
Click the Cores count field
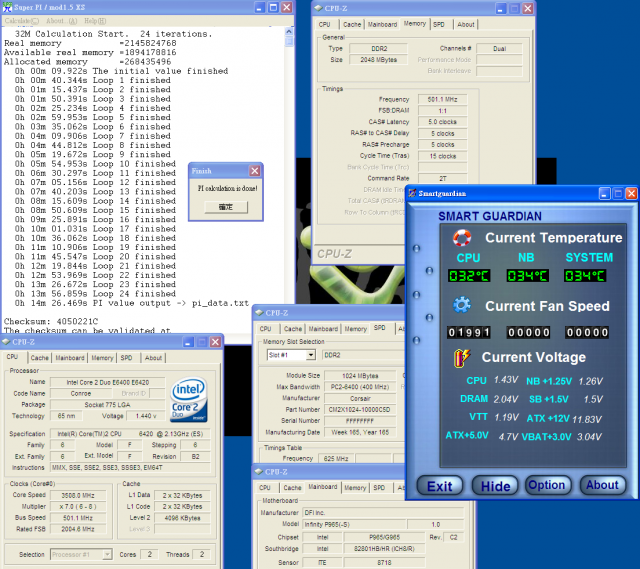tap(149, 554)
